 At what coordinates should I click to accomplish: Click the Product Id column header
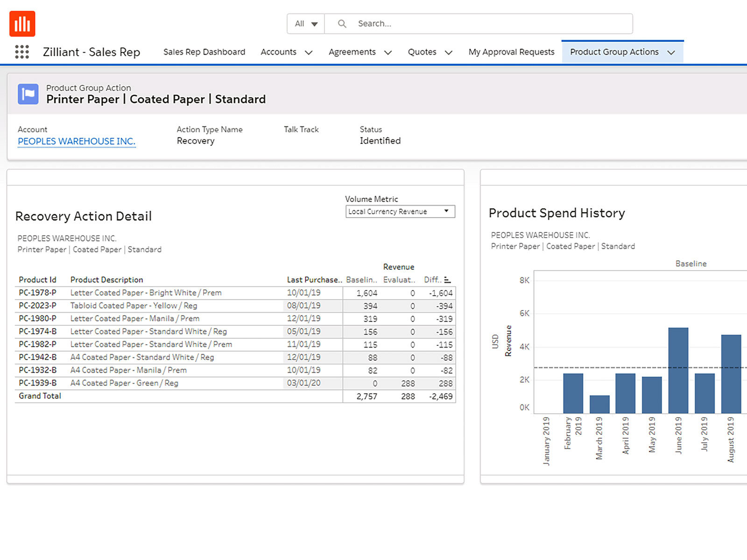37,280
